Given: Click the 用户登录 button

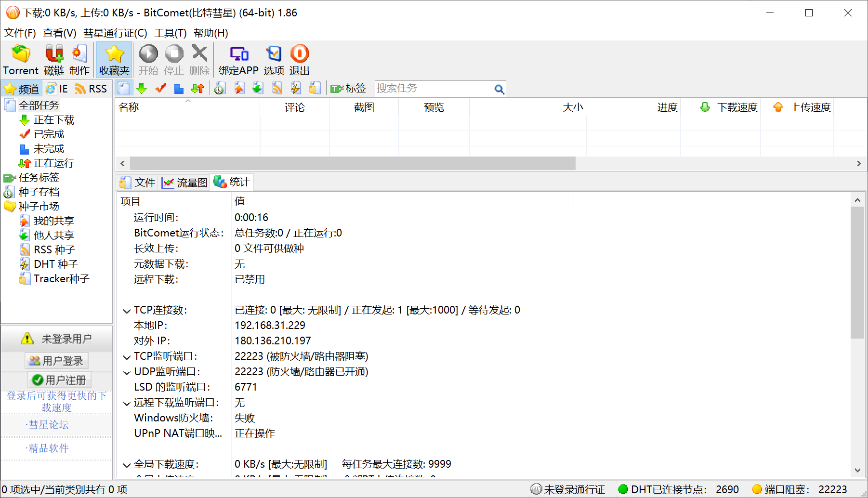Looking at the screenshot, I should coord(56,361).
